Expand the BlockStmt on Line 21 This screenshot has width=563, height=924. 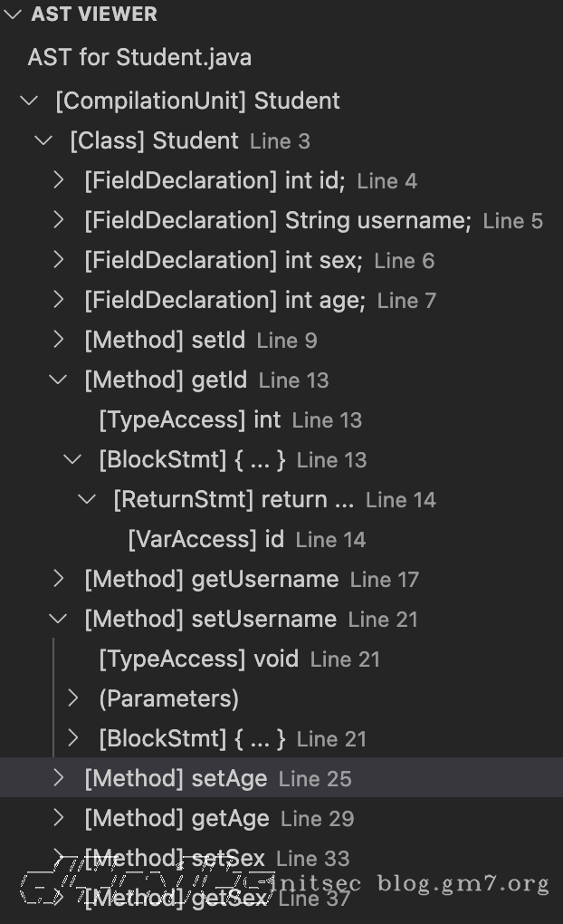73,738
